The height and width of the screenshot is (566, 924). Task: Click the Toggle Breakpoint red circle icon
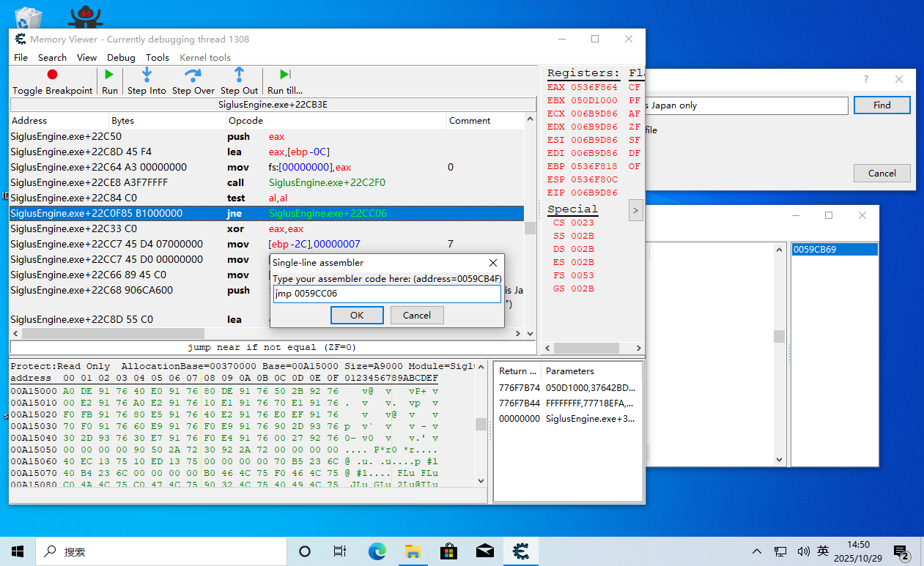[52, 75]
